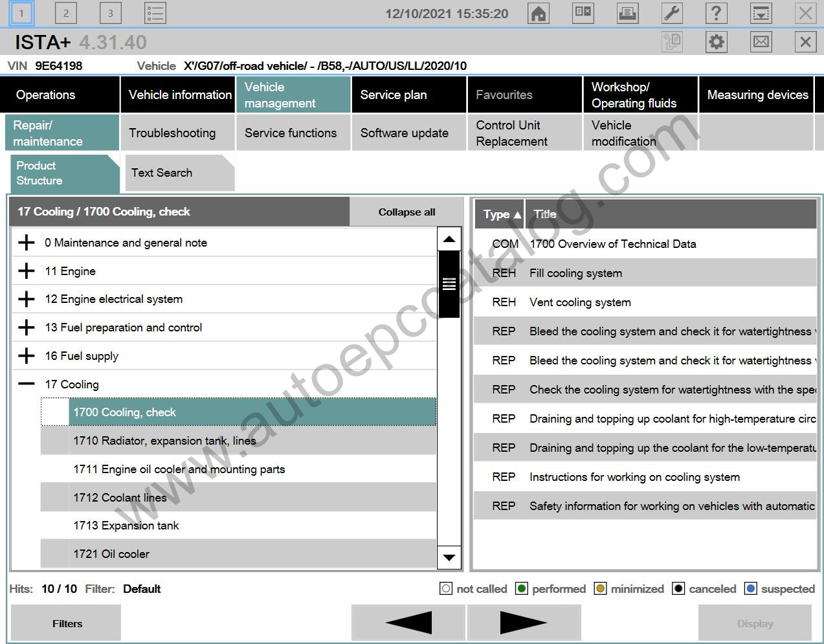Expand the 16 Fuel supply node
The height and width of the screenshot is (644, 824).
(x=27, y=356)
